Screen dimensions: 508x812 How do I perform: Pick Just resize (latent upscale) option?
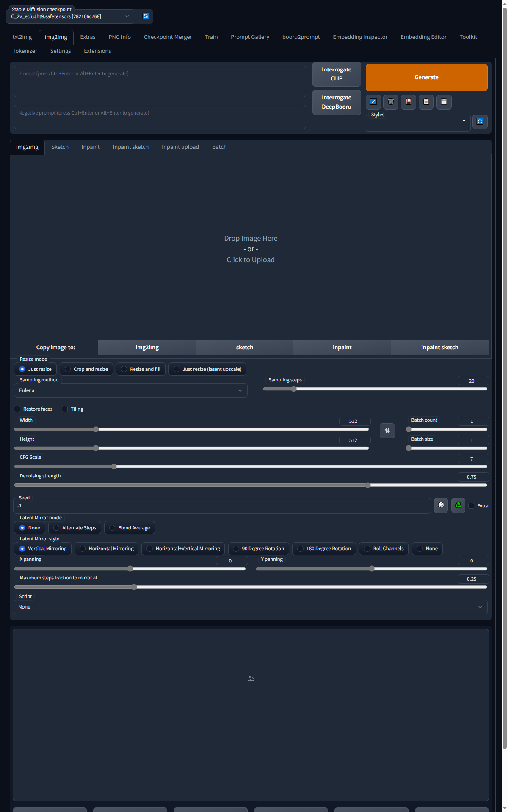(x=207, y=369)
